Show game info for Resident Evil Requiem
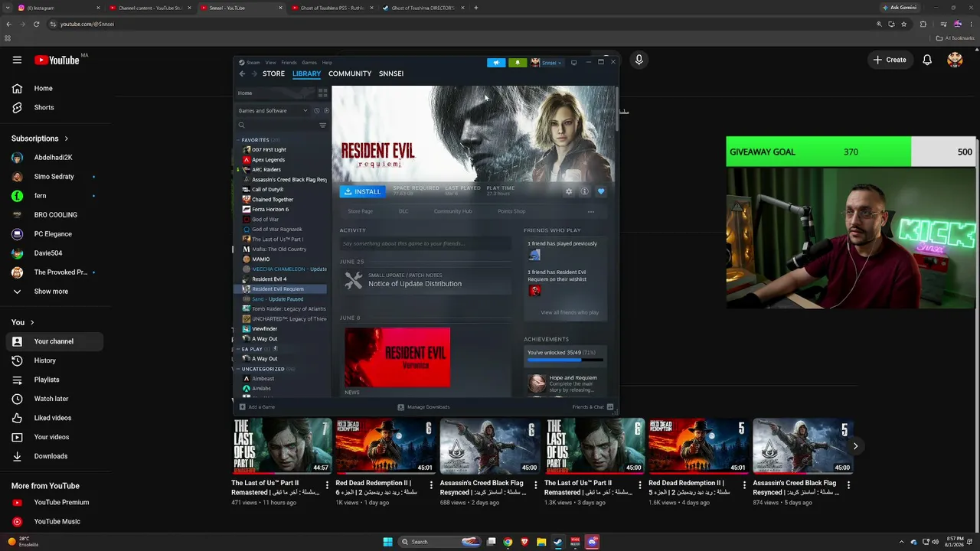980x551 pixels. (584, 191)
